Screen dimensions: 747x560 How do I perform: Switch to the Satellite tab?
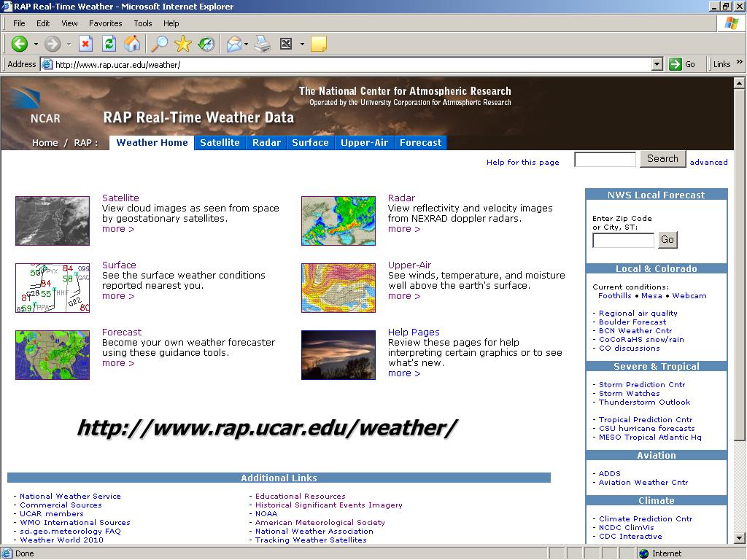click(x=220, y=142)
